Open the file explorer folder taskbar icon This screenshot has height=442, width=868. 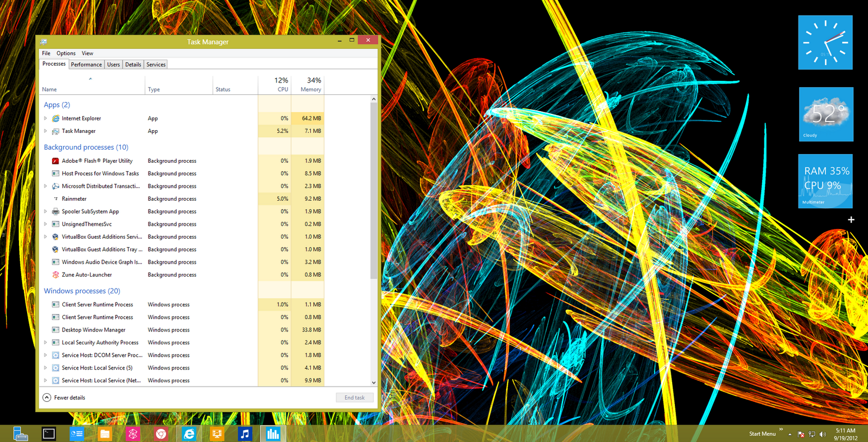click(x=105, y=433)
